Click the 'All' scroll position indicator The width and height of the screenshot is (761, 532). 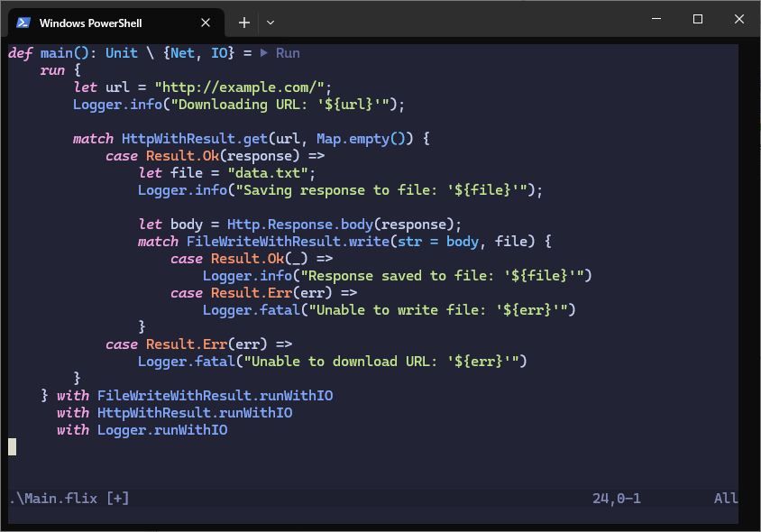click(726, 499)
